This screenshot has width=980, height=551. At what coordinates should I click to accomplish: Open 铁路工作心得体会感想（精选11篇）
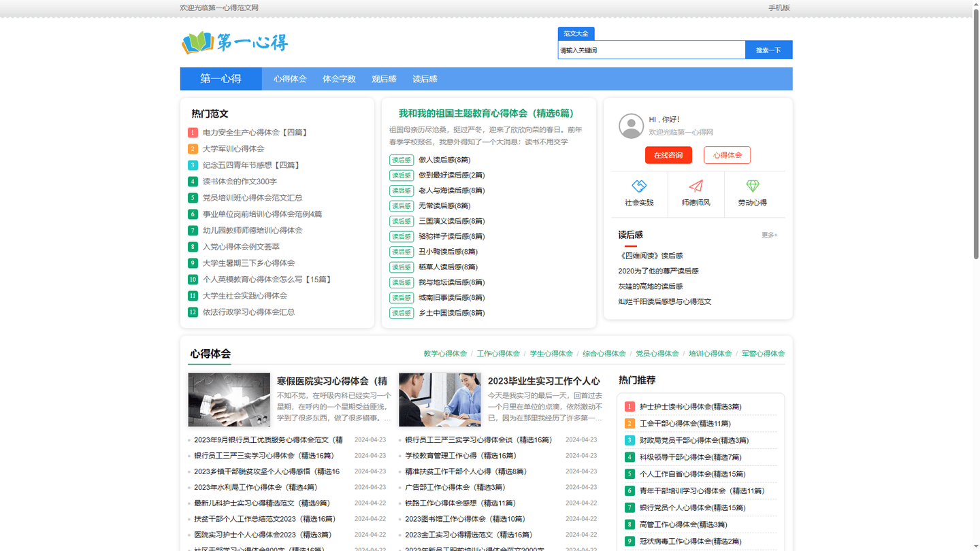tap(460, 503)
